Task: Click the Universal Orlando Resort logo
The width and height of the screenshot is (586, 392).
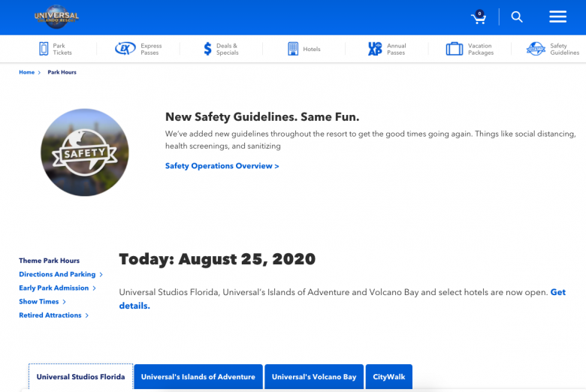Action: point(56,17)
